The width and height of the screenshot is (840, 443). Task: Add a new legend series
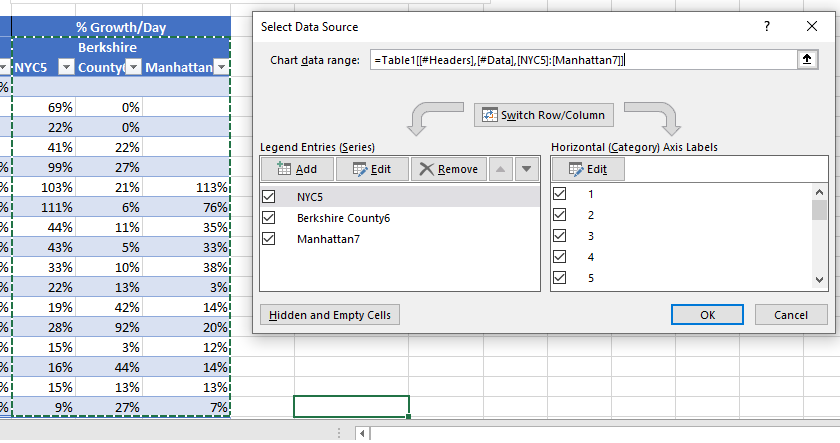coord(297,169)
